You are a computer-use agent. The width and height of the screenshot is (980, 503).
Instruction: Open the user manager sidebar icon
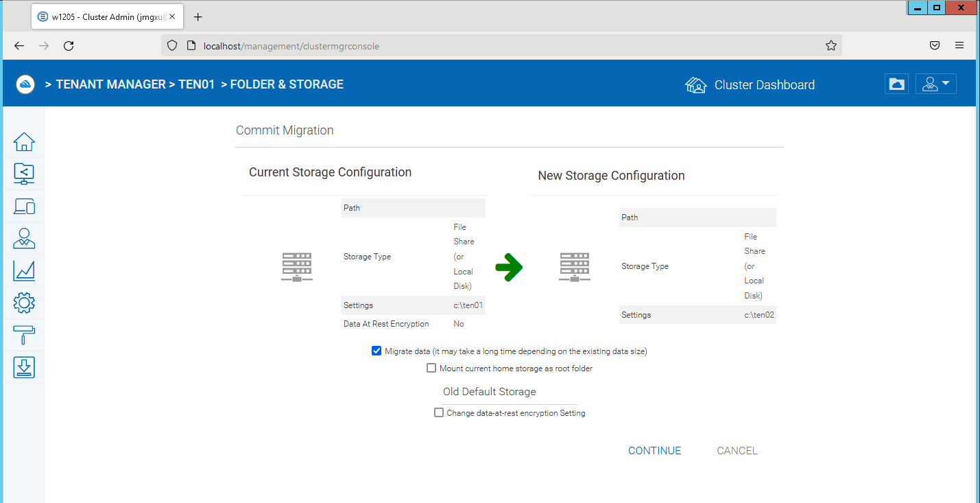(x=24, y=238)
